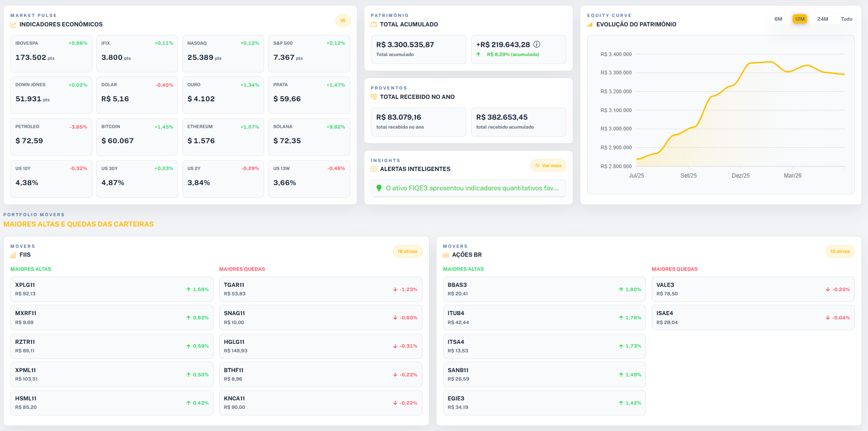
Task: Click the R$ 83.079,16 received this year value
Action: click(399, 117)
